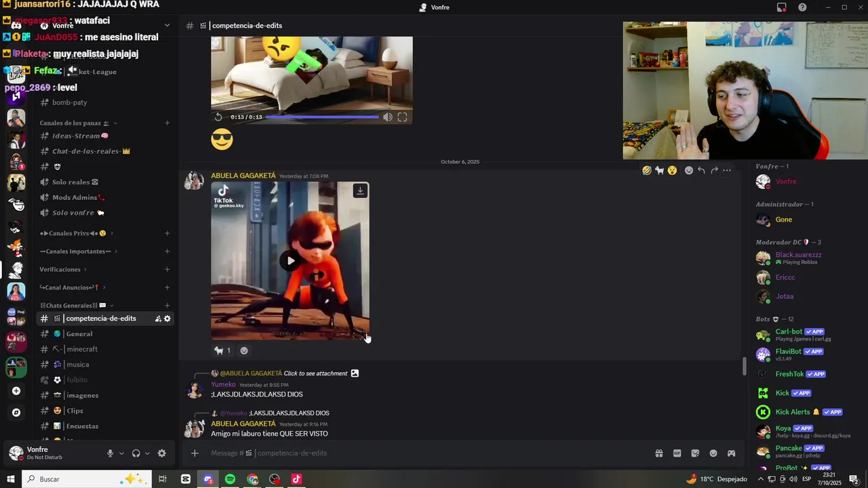Toggle the goat reaction with count 1
Viewport: 868px width, 488px height.
(x=222, y=350)
